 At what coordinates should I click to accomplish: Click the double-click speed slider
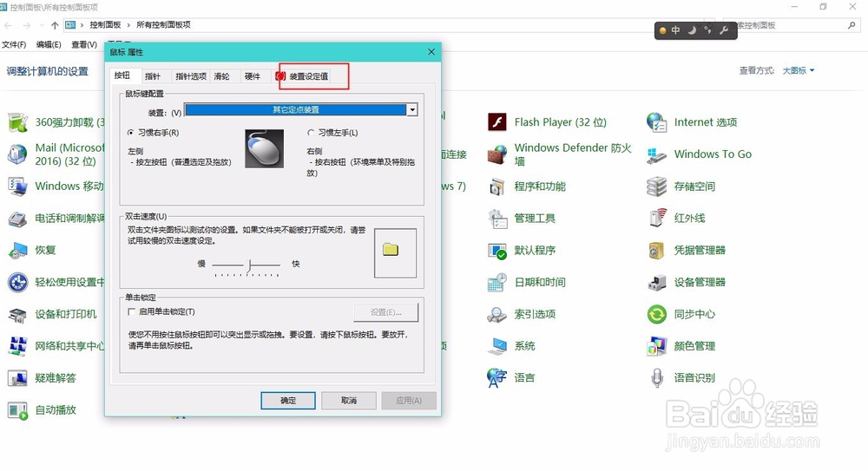click(x=247, y=266)
